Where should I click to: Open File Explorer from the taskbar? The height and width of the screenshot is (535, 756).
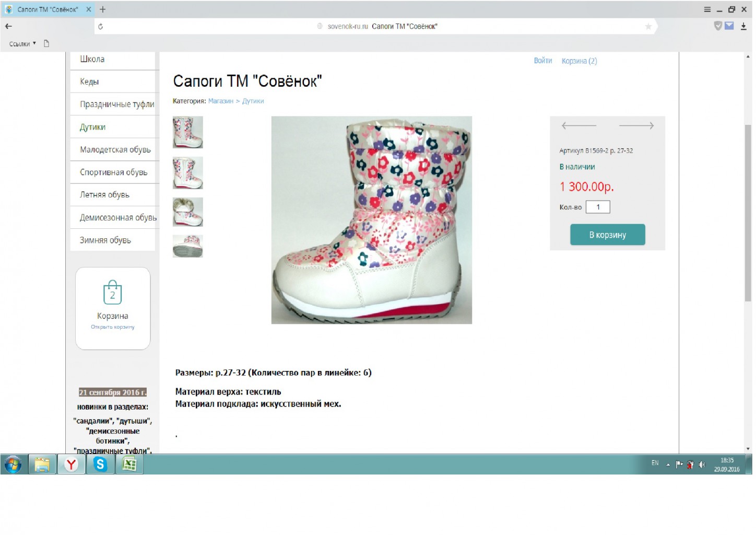coord(42,464)
